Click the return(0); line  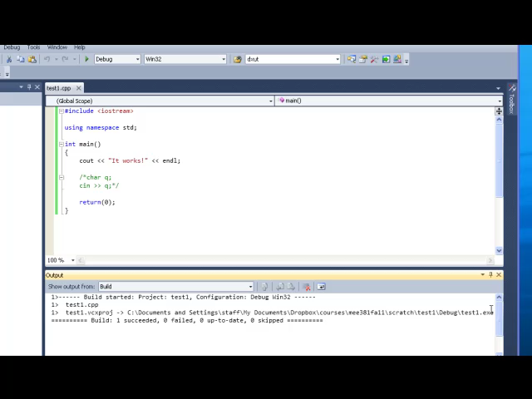97,202
